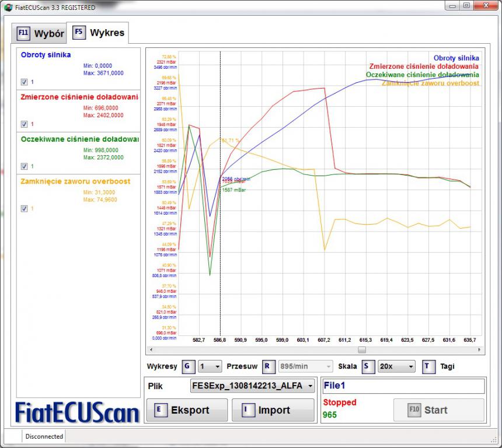Click the F10 icon on Start button
502x448 pixels.
[x=414, y=410]
